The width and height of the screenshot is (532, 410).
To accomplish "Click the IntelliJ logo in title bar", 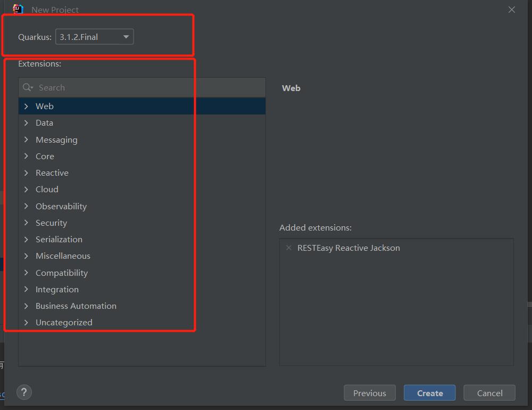I will tap(18, 9).
